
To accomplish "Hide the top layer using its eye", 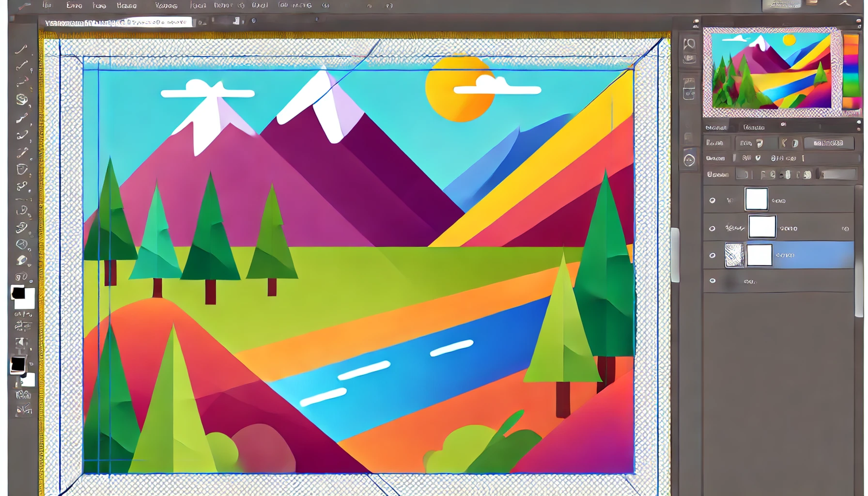I will click(712, 200).
